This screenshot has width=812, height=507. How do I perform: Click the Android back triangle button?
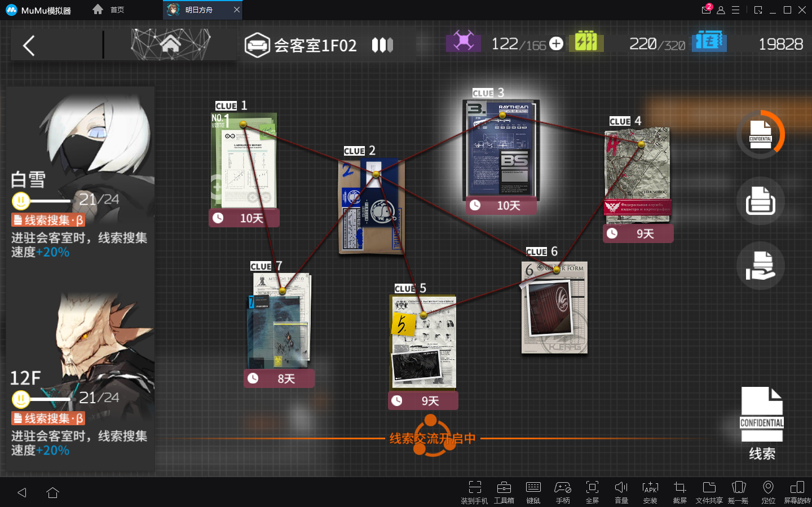22,492
